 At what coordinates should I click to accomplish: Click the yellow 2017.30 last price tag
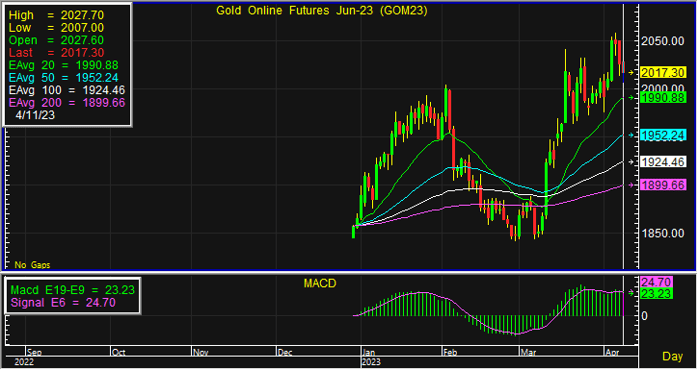click(x=663, y=73)
